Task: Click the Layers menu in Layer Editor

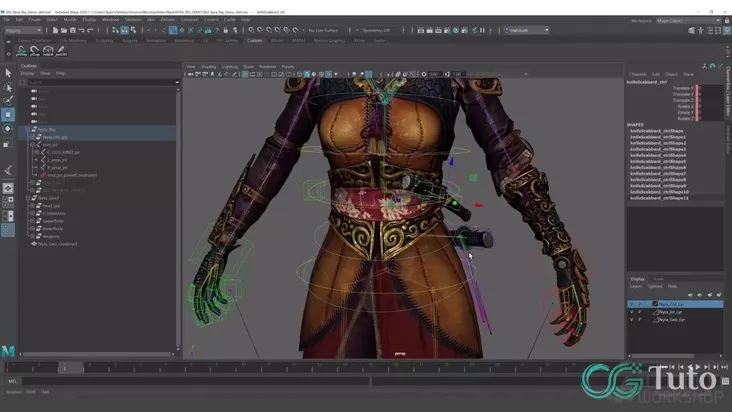Action: click(636, 286)
